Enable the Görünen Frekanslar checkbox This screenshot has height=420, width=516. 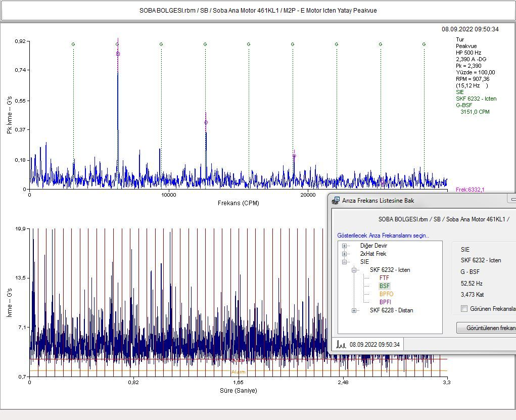tap(464, 309)
